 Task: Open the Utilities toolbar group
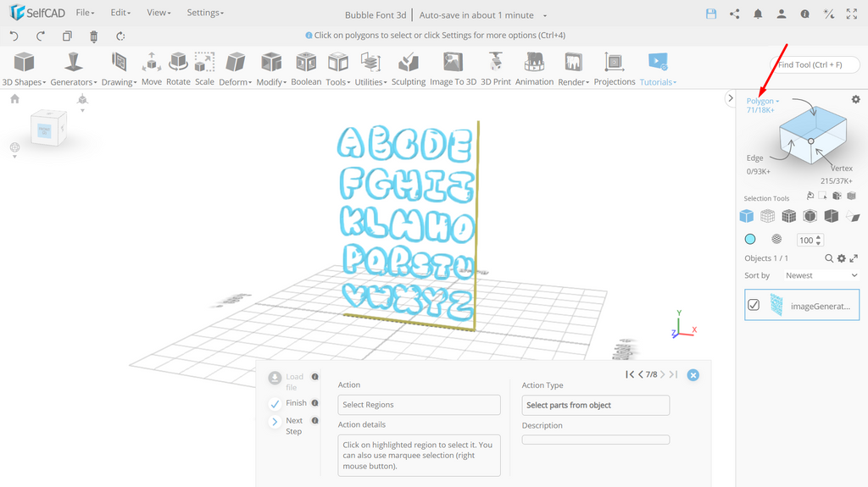pos(370,69)
